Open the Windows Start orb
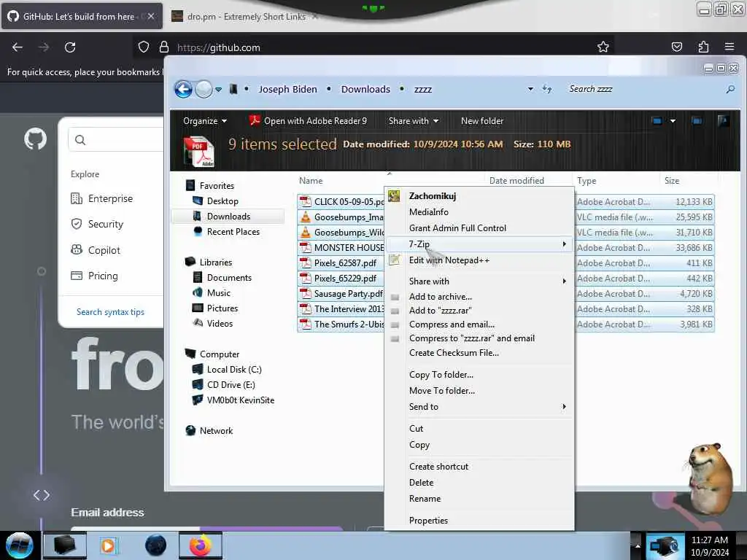The height and width of the screenshot is (560, 747). tap(19, 545)
